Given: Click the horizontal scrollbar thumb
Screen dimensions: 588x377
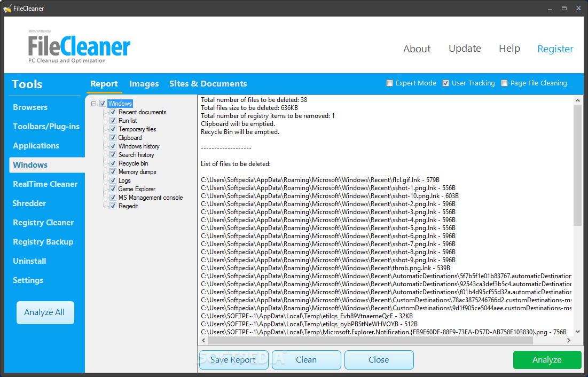Looking at the screenshot, I should coord(371,341).
